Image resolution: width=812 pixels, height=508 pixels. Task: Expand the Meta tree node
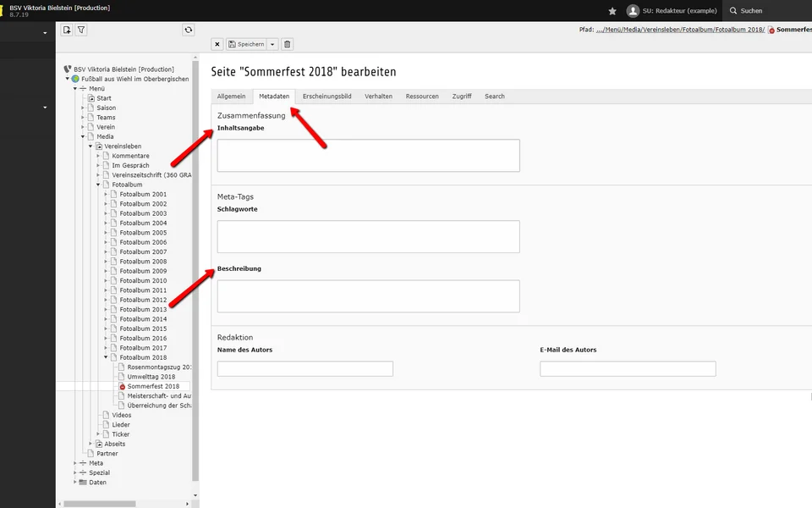coord(75,463)
